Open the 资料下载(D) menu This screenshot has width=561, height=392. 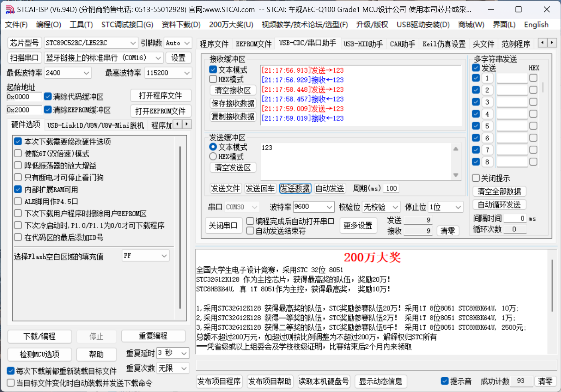tap(181, 25)
